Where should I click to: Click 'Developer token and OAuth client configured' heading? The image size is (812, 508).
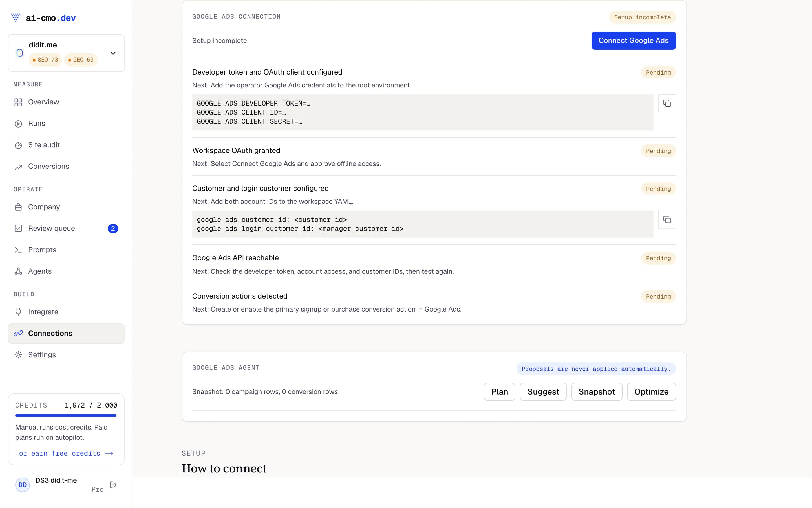(x=267, y=72)
